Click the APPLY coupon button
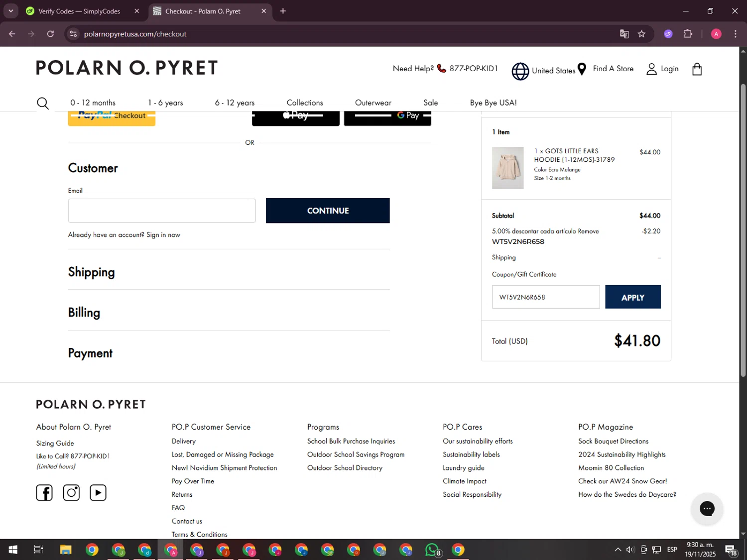747x560 pixels. 632,297
